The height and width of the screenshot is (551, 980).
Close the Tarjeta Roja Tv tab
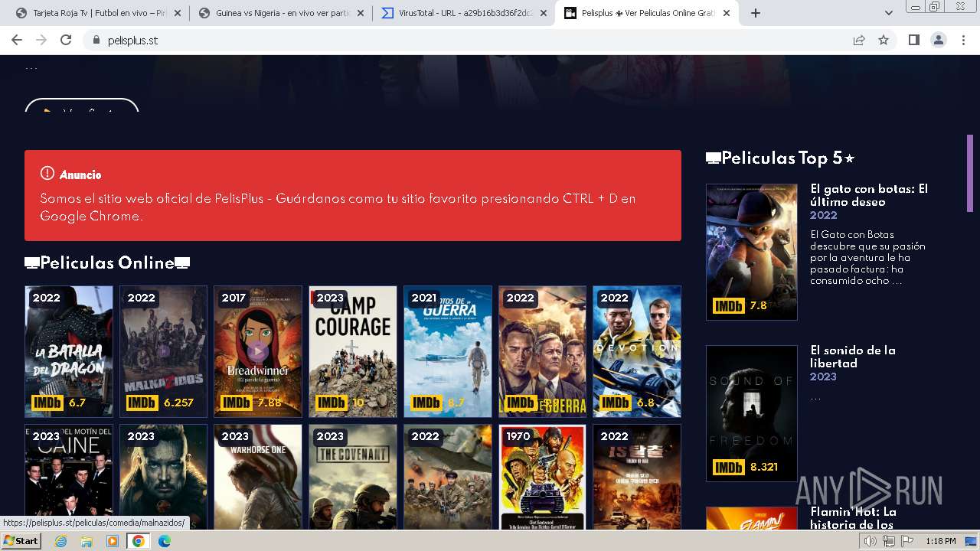click(178, 13)
